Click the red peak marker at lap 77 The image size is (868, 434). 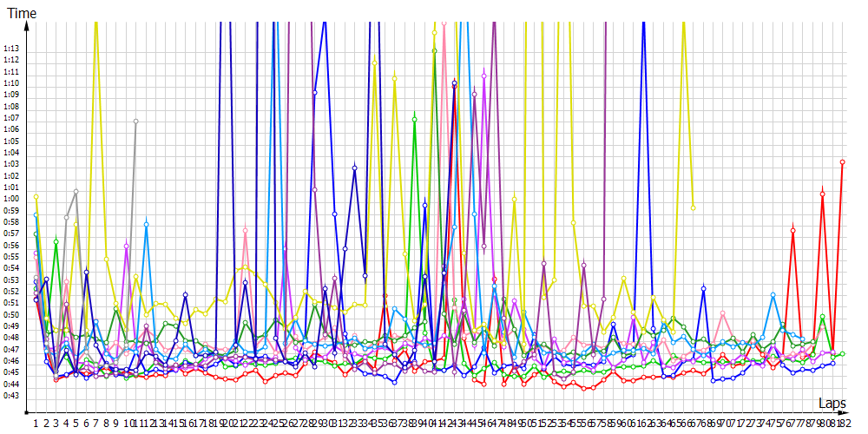793,230
